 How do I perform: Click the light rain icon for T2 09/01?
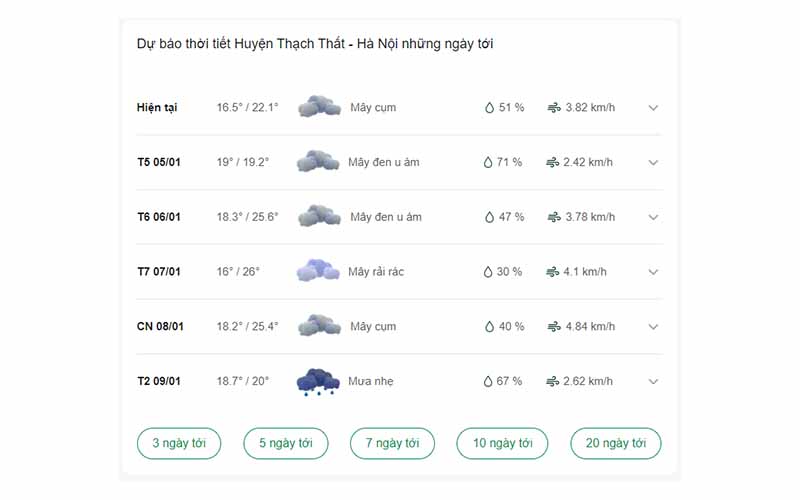318,382
